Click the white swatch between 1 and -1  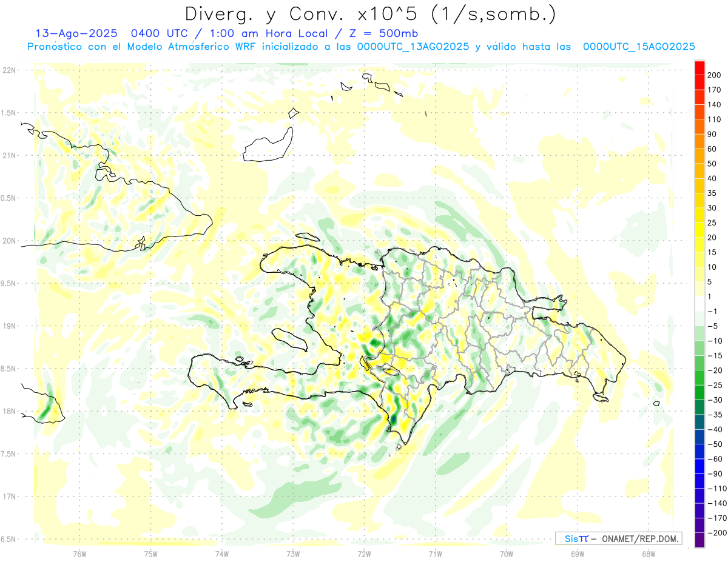click(x=699, y=304)
